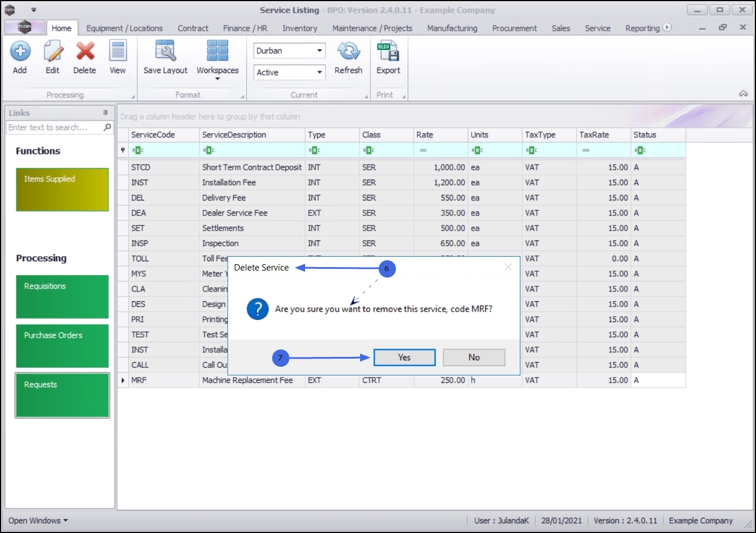
Task: Click the View document icon
Action: tap(118, 52)
